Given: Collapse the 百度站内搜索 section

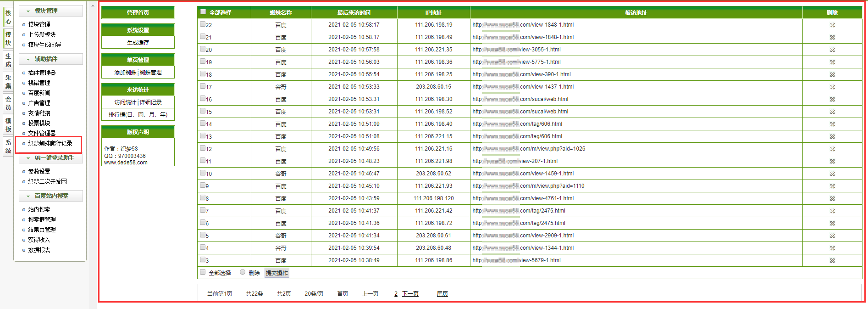Looking at the screenshot, I should click(51, 196).
